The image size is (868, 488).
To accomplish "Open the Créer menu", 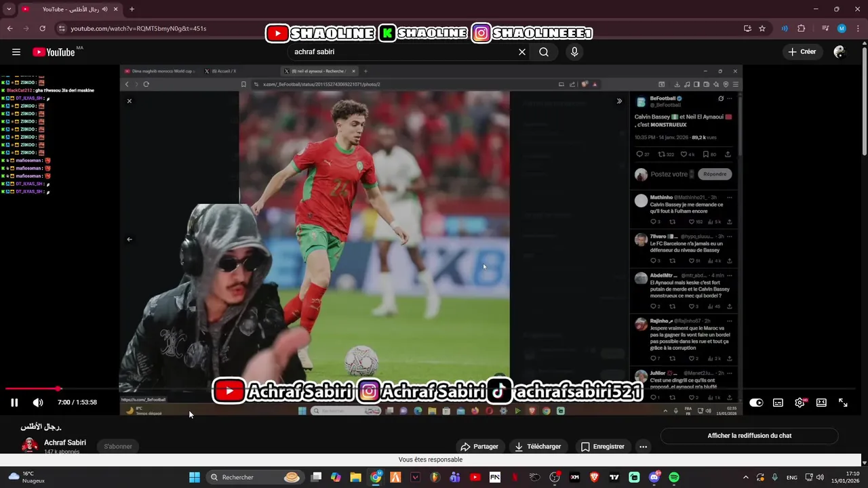I will pos(802,52).
